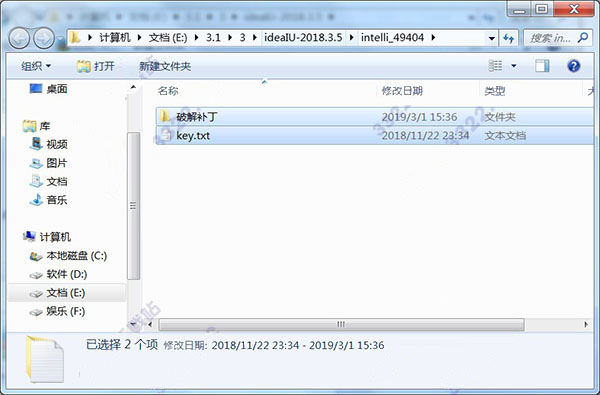
Task: Open 软件 (D:) drive
Action: coord(67,274)
